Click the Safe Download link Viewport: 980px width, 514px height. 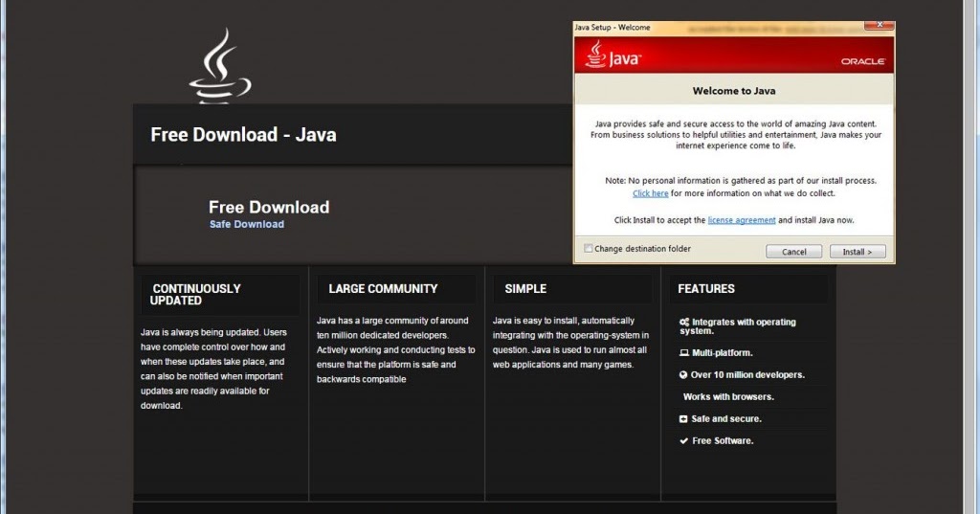pos(247,224)
